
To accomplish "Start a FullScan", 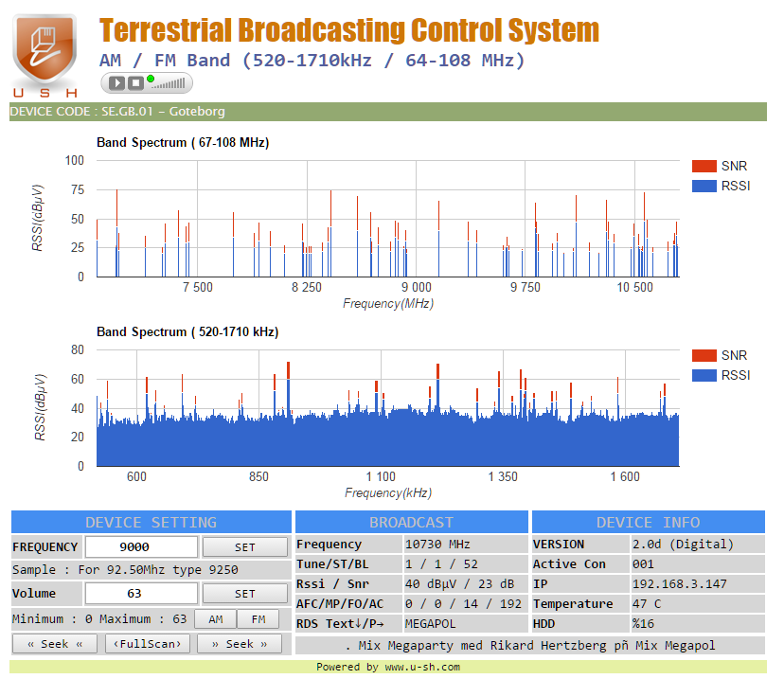I will click(x=148, y=644).
